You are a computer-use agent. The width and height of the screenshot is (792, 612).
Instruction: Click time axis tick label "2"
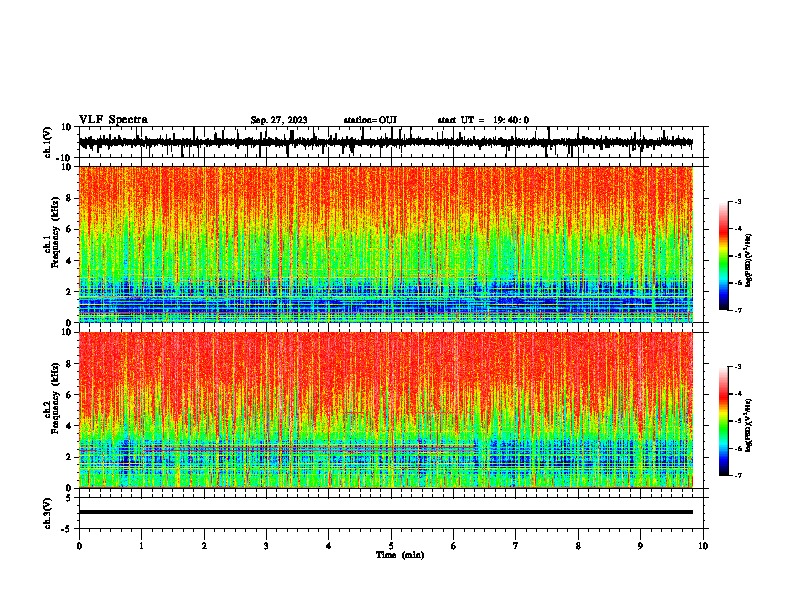click(x=204, y=546)
